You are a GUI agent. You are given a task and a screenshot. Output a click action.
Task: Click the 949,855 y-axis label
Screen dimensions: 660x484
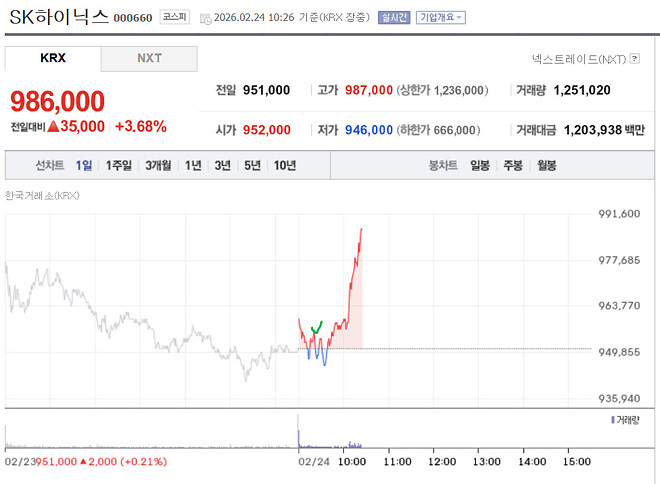tap(619, 352)
